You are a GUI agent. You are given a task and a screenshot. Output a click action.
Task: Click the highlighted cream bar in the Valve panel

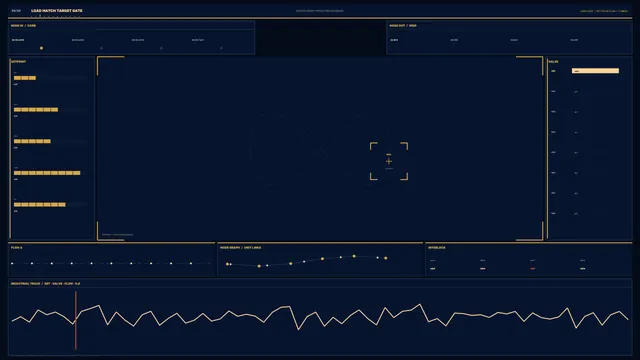[x=595, y=71]
